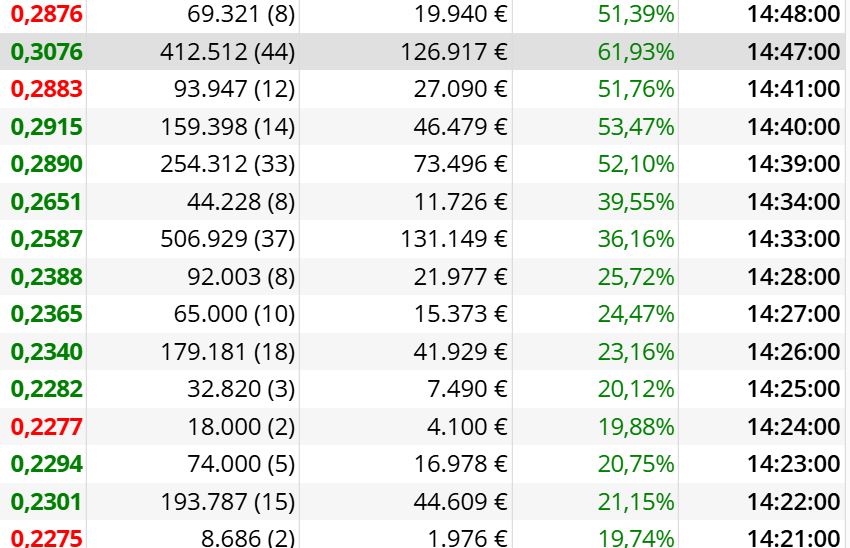Click the volume 412.512 (44)

pyautogui.click(x=228, y=52)
